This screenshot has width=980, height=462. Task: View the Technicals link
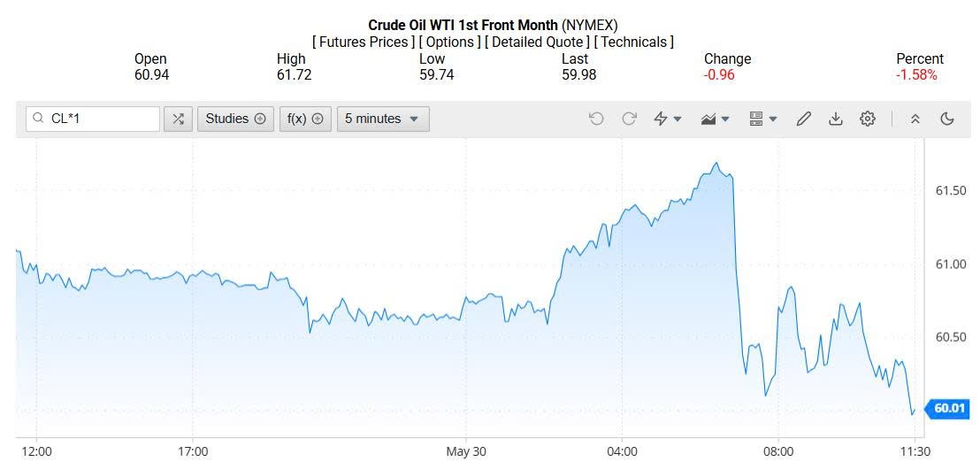click(x=633, y=42)
